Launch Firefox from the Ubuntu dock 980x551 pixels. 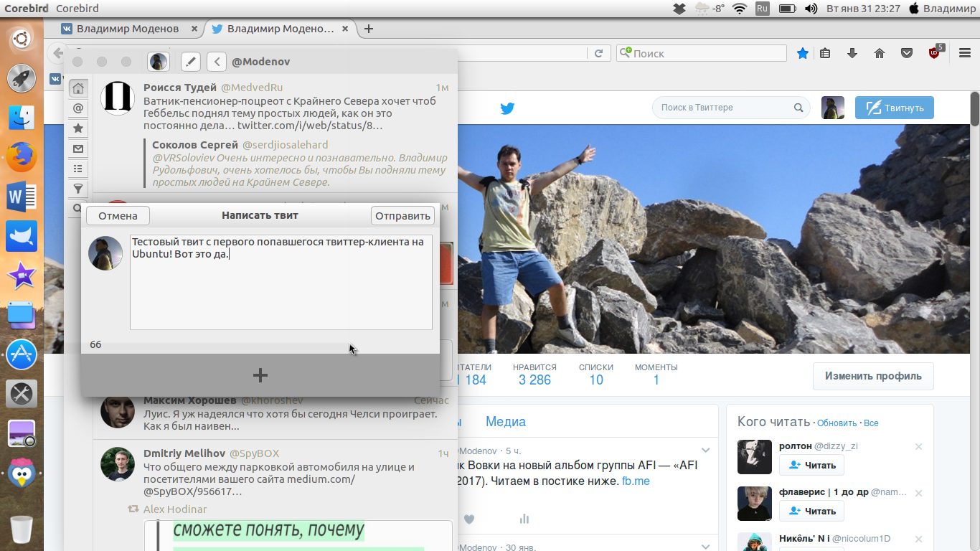21,156
